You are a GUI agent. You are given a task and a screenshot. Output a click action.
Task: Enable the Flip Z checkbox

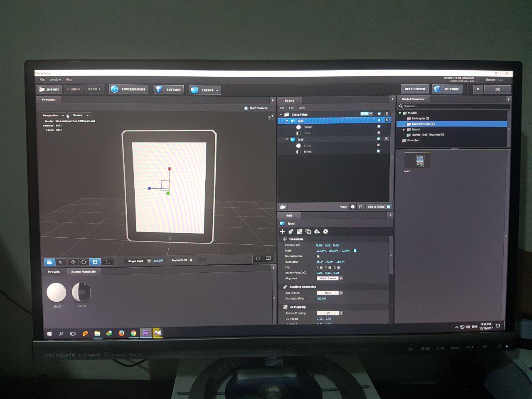(339, 267)
